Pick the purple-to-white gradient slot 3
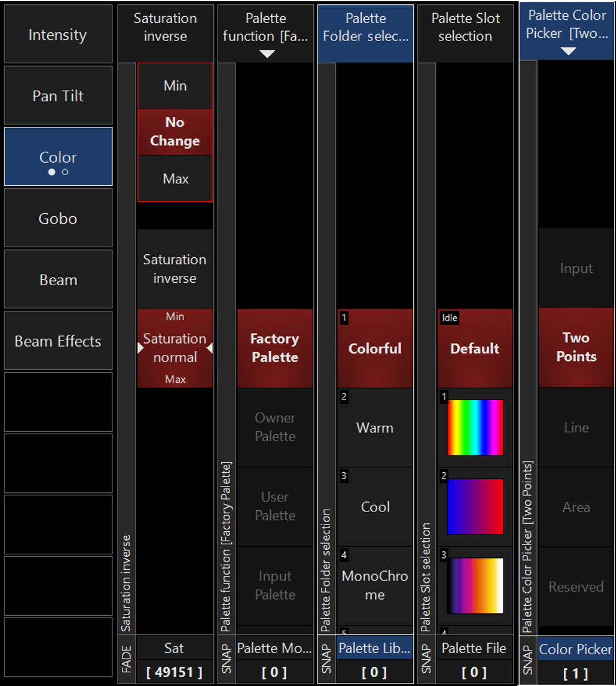This screenshot has height=686, width=616. [x=475, y=586]
